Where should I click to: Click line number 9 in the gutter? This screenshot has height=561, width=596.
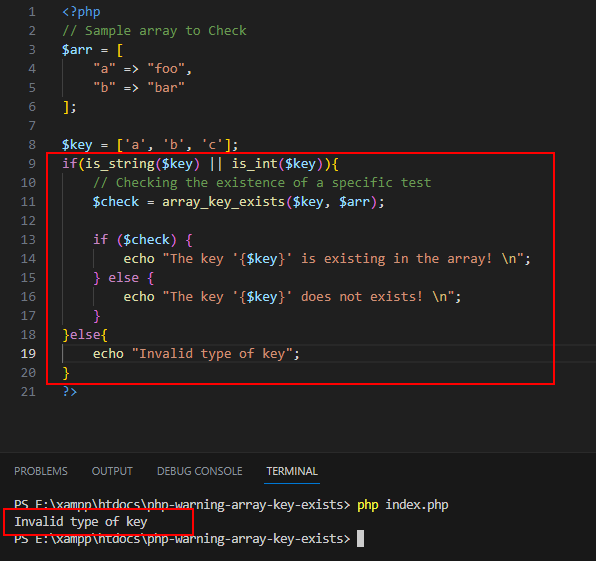(x=32, y=164)
